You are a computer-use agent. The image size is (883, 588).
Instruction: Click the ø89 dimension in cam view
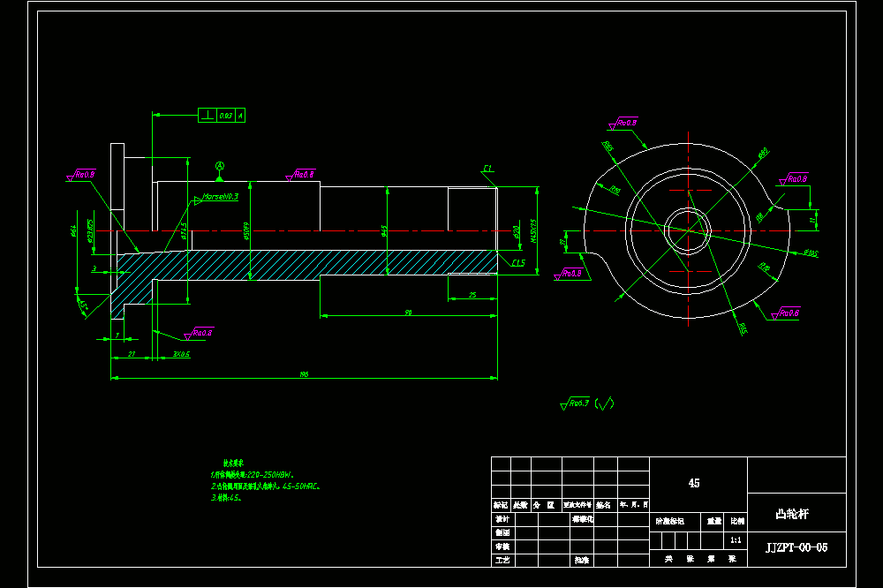pos(763,153)
